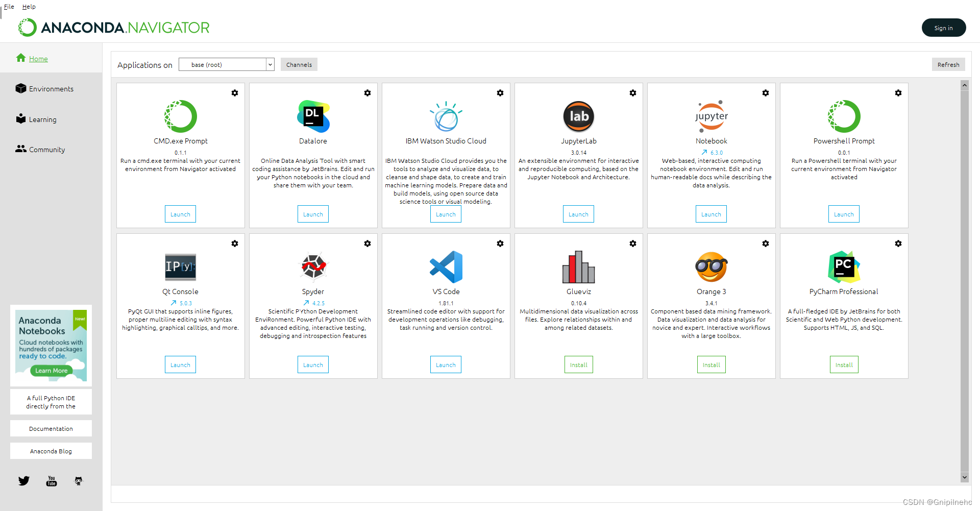The image size is (980, 511).
Task: Install Glueviz
Action: click(579, 364)
